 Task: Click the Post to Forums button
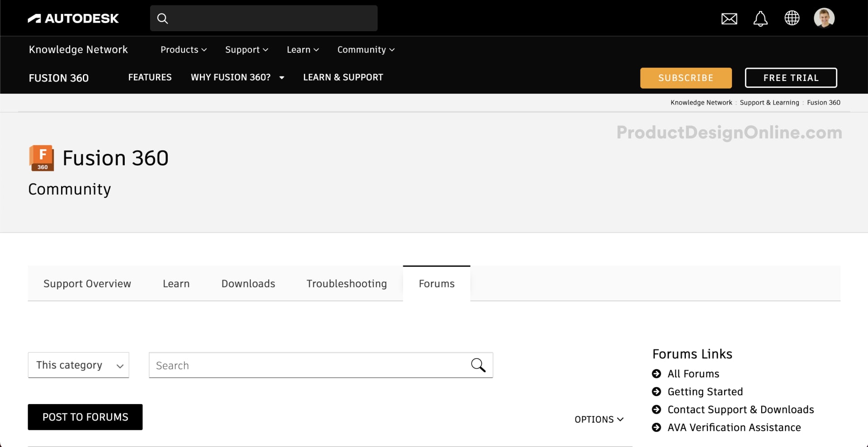coord(85,417)
